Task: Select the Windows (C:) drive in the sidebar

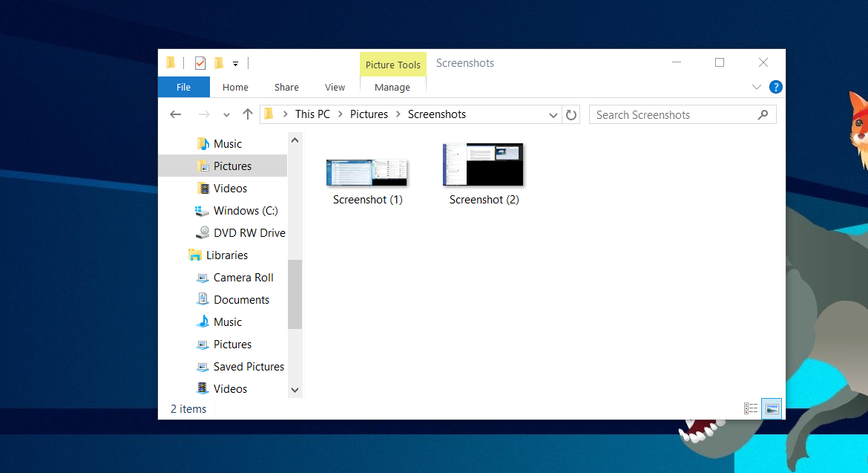Action: [245, 210]
